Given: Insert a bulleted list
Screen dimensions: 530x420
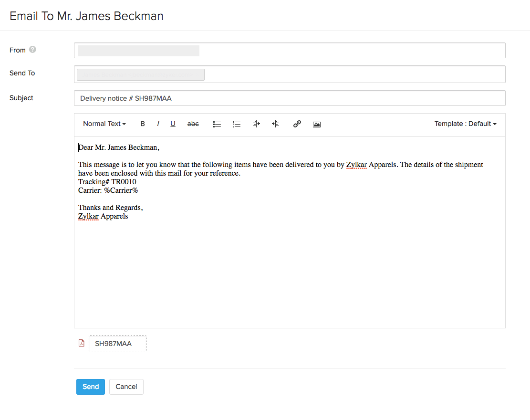Looking at the screenshot, I should tap(217, 124).
